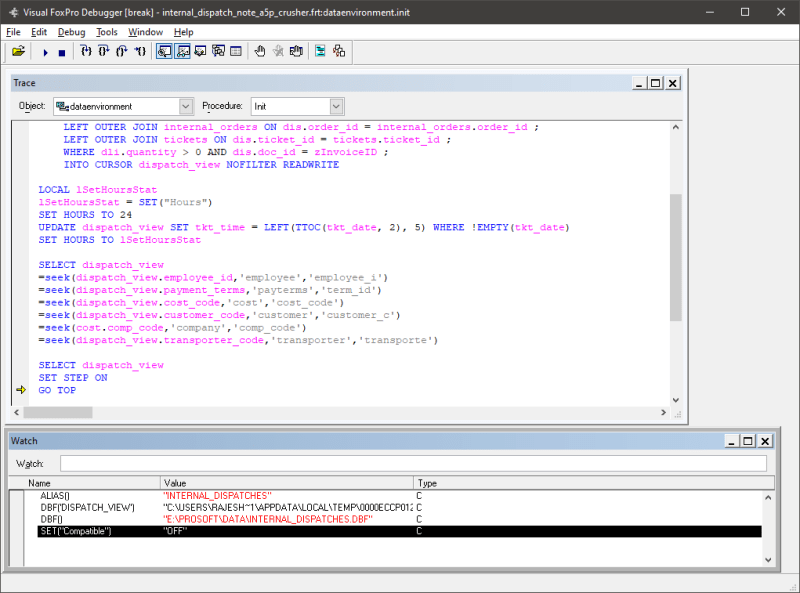Cancel the program with the stop square

tap(62, 52)
